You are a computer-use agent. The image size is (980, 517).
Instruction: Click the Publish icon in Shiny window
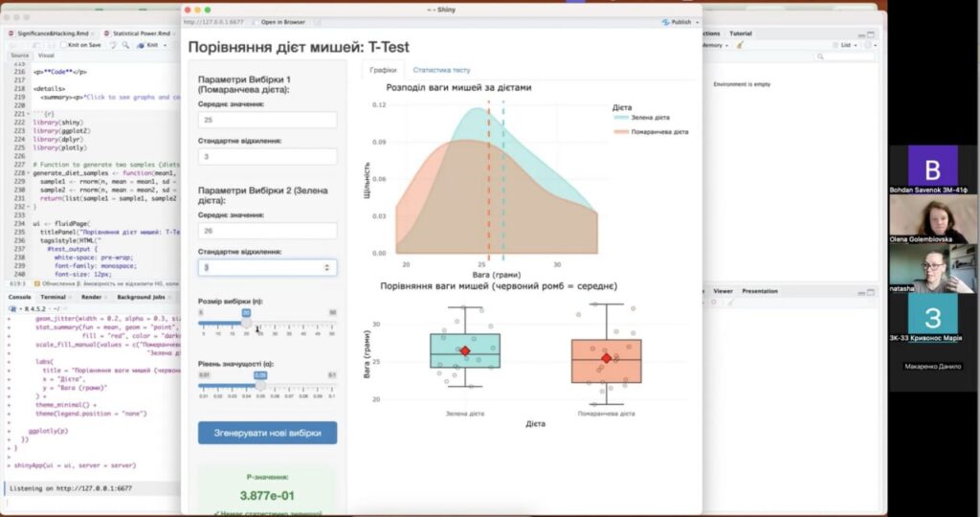pyautogui.click(x=664, y=21)
